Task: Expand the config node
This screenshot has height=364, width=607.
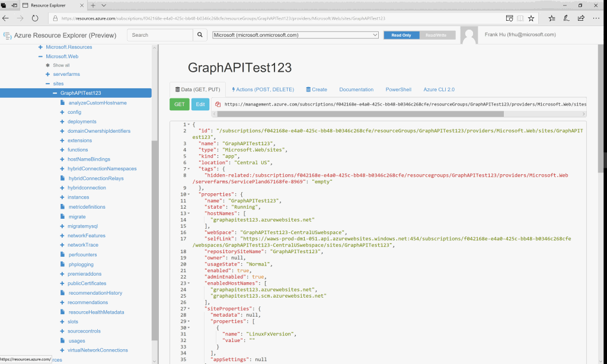Action: 62,112
